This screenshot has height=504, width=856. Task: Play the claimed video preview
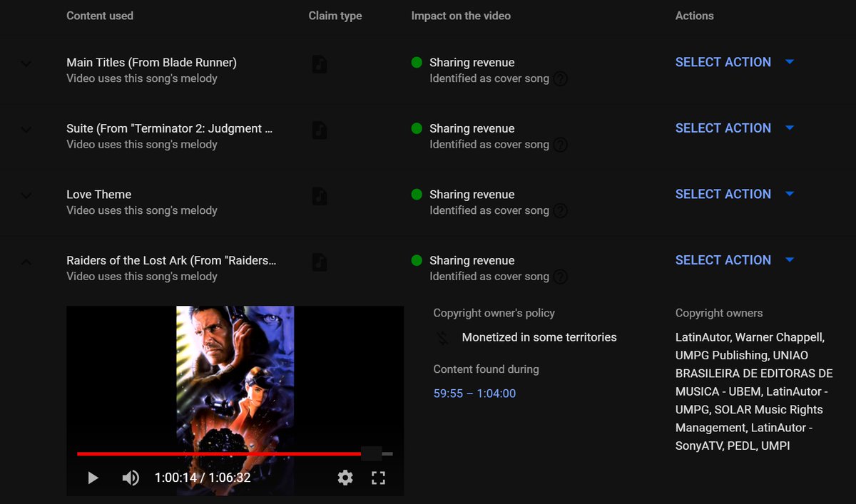click(93, 478)
